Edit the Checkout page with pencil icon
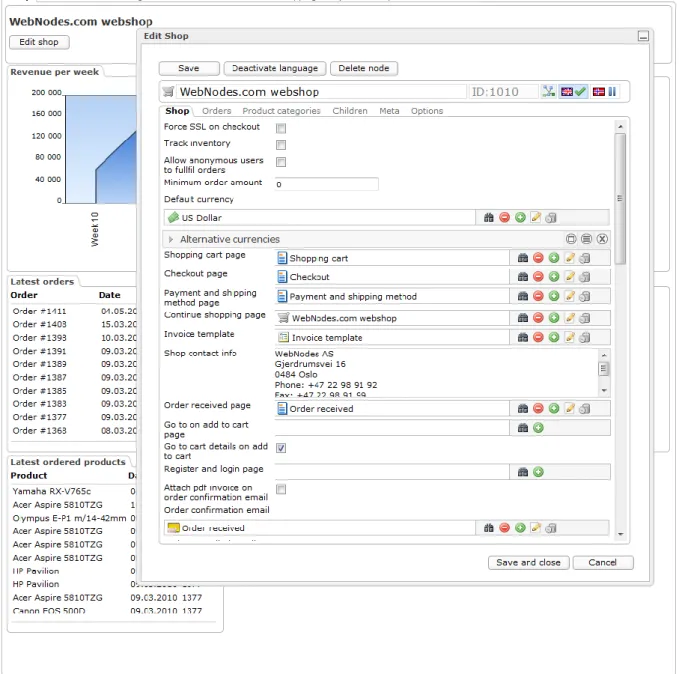Image resolution: width=679 pixels, height=674 pixels. point(569,276)
